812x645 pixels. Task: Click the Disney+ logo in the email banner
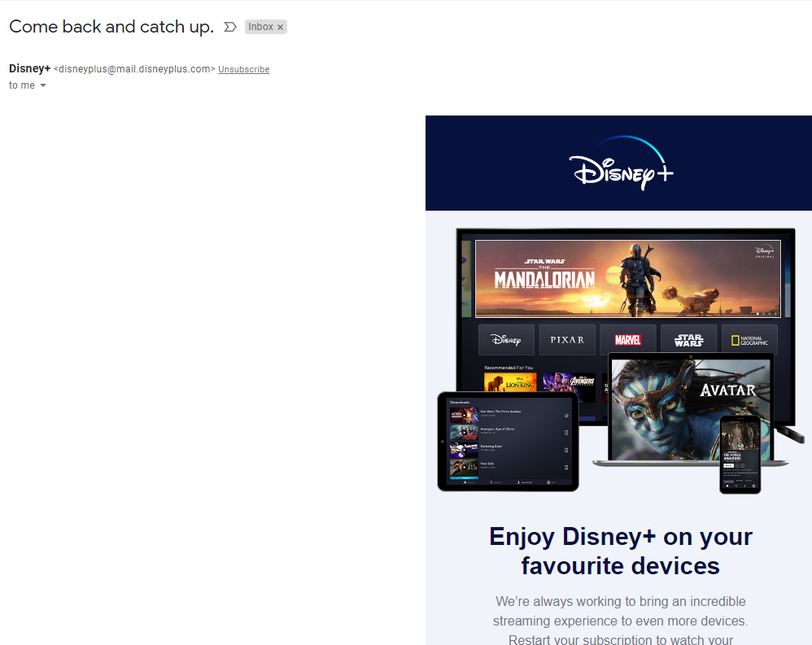(621, 163)
